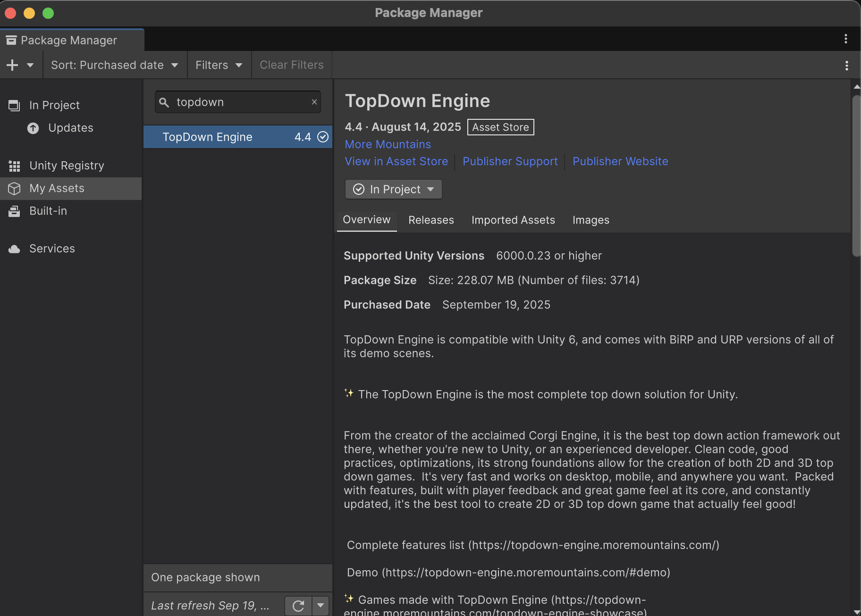Expand the Sort: Purchased date dropdown
Image resolution: width=861 pixels, height=616 pixels.
(x=115, y=65)
